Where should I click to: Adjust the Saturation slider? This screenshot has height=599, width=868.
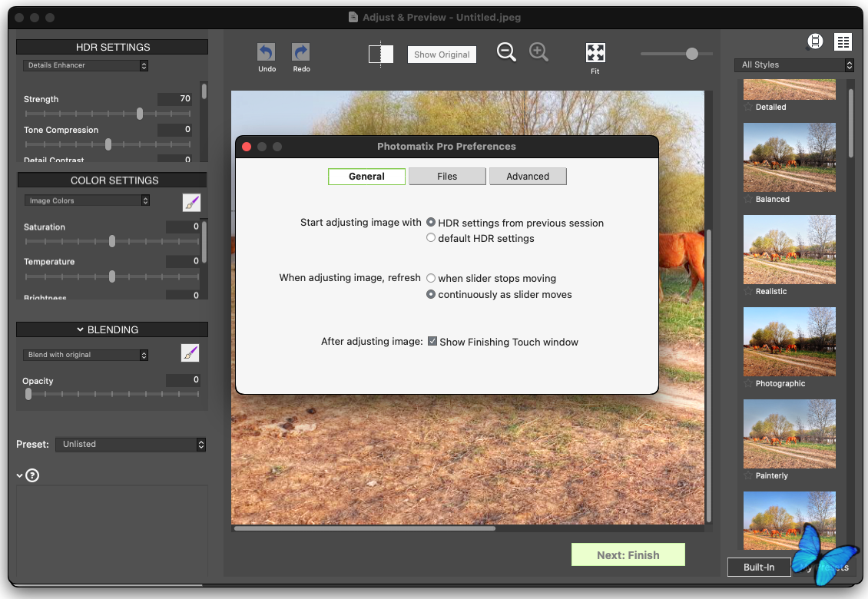pyautogui.click(x=112, y=241)
